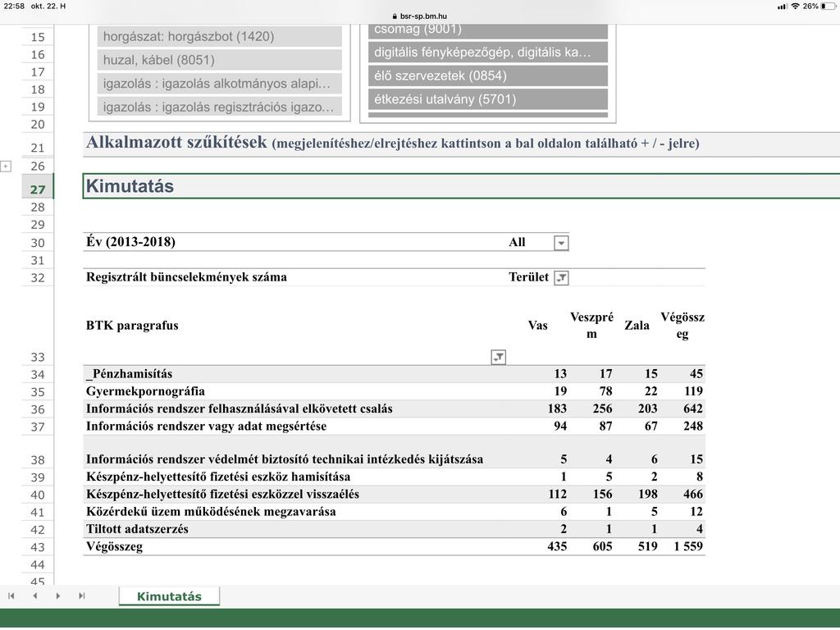840x630 pixels.
Task: Tap the Wi-Fi status icon
Action: 795,7
